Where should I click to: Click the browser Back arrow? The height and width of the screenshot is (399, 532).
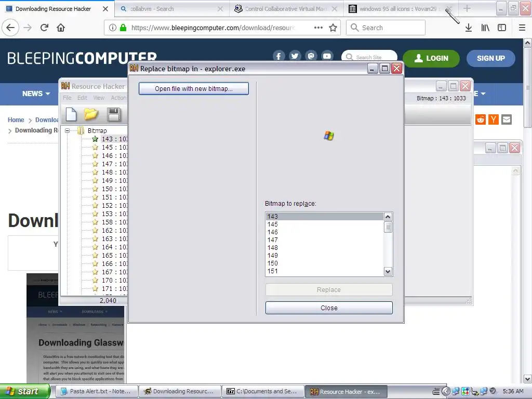tap(10, 28)
